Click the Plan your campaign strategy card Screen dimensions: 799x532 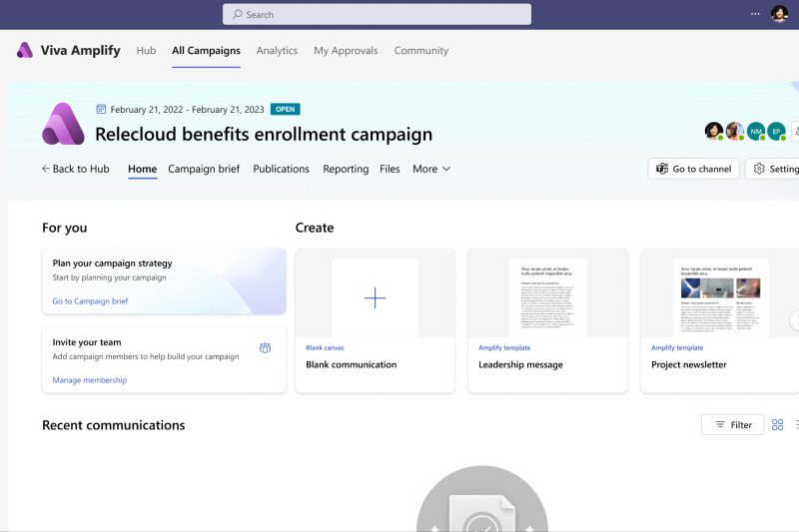164,281
